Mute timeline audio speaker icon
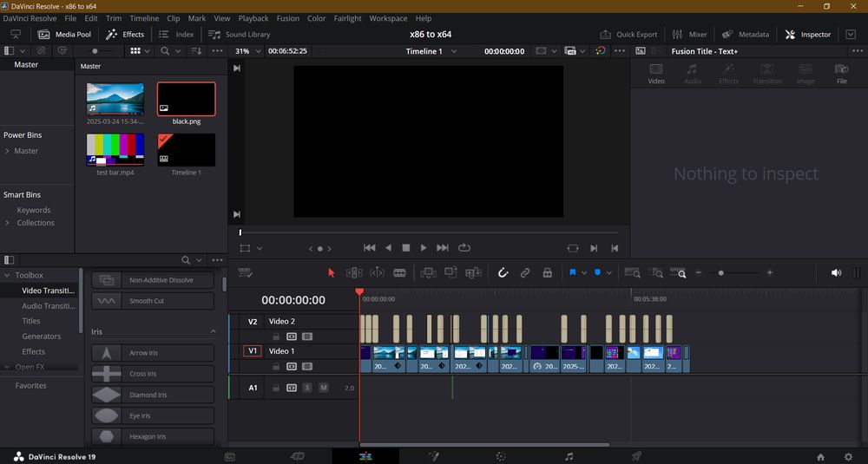The width and height of the screenshot is (868, 464). (x=837, y=272)
